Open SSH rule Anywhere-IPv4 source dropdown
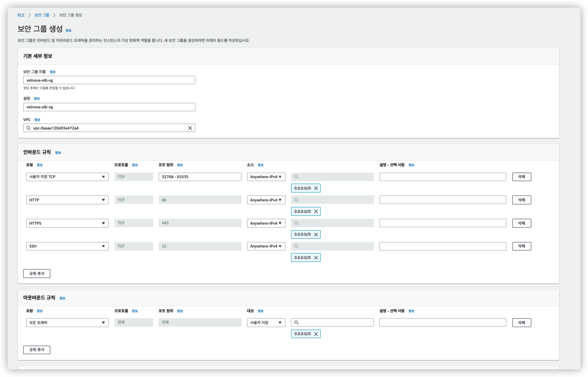Screen dimensions: 588x377 [266, 246]
